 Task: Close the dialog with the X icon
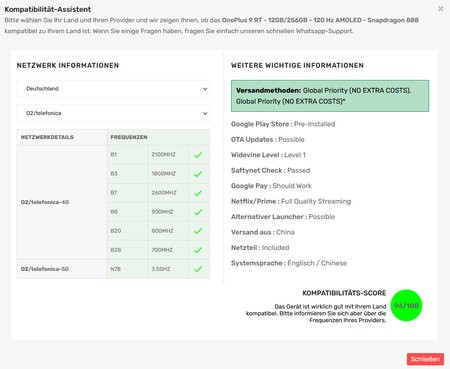click(441, 9)
